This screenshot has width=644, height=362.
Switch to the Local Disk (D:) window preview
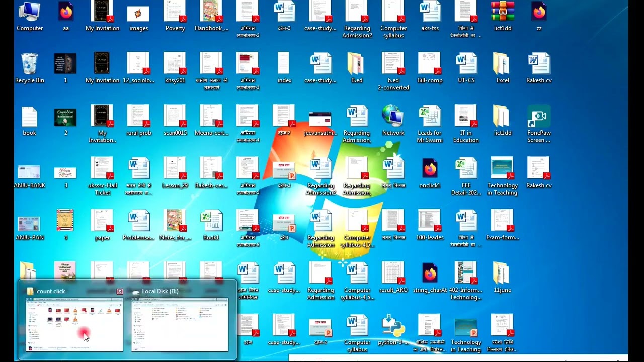pos(180,324)
